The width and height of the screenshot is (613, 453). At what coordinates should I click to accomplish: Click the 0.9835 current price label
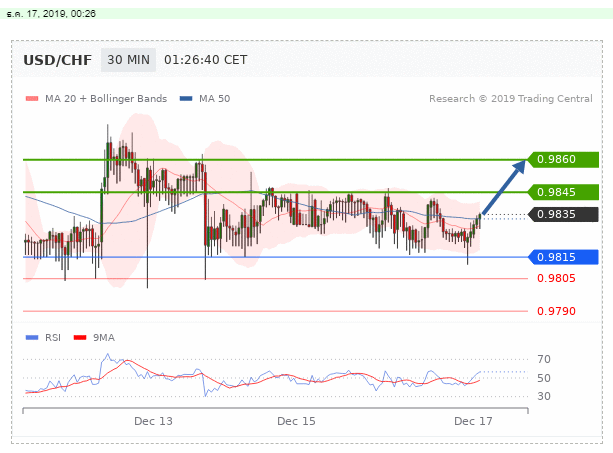click(x=563, y=214)
